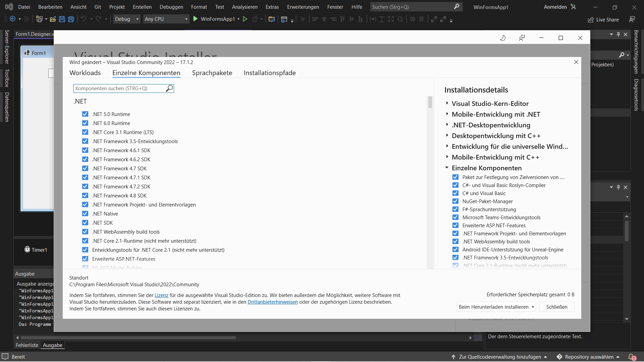644x362 pixels.
Task: Click the navigate backward arrow icon
Action: coord(12,19)
